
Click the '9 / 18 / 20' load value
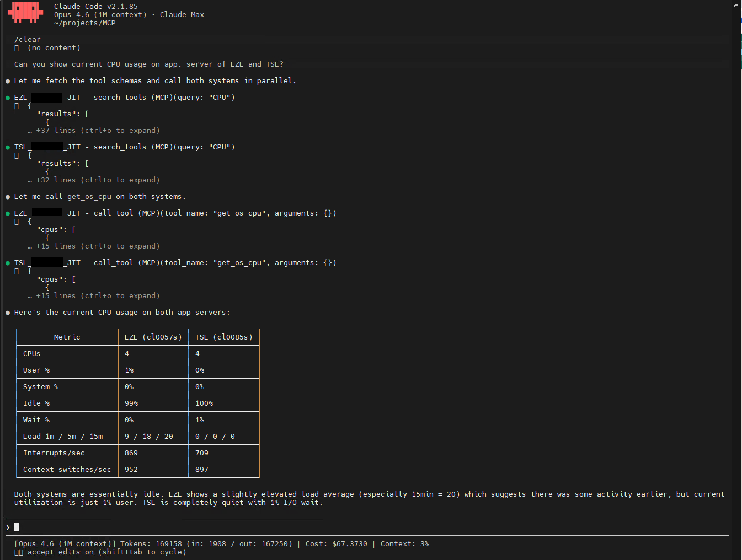[x=149, y=437]
